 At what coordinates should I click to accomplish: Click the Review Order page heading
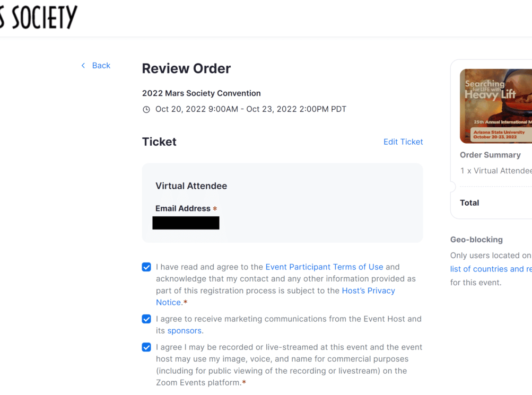point(186,68)
